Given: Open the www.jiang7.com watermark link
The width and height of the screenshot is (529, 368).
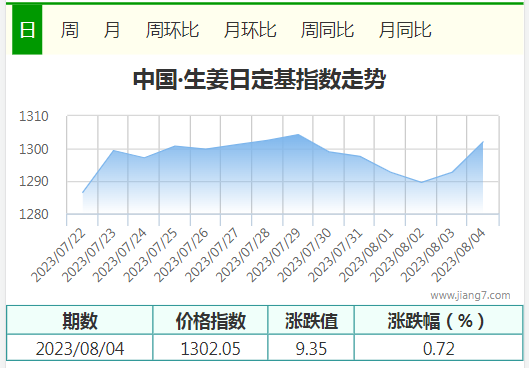Looking at the screenshot, I should click(470, 295).
